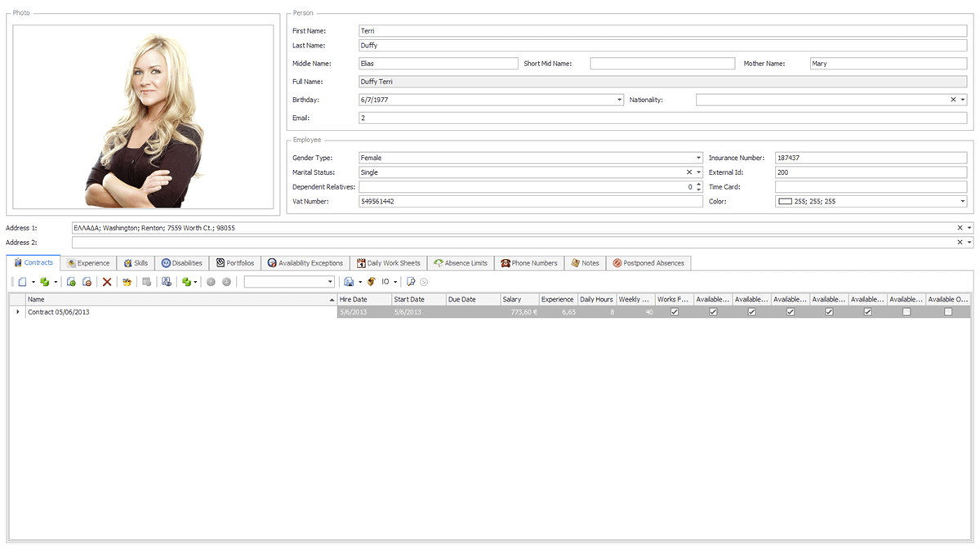Sort by the Name column header
Image resolution: width=980 pixels, height=549 pixels.
coord(180,300)
